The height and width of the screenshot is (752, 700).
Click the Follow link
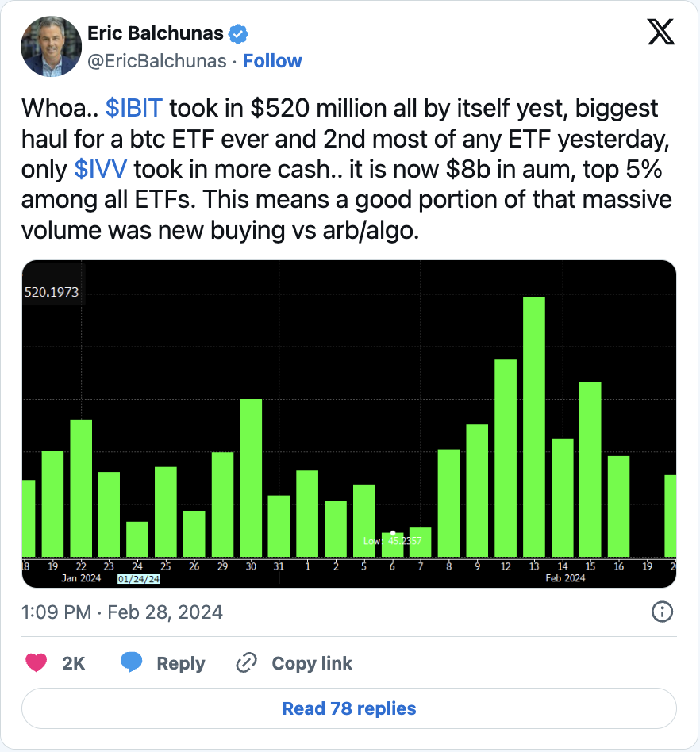(272, 61)
